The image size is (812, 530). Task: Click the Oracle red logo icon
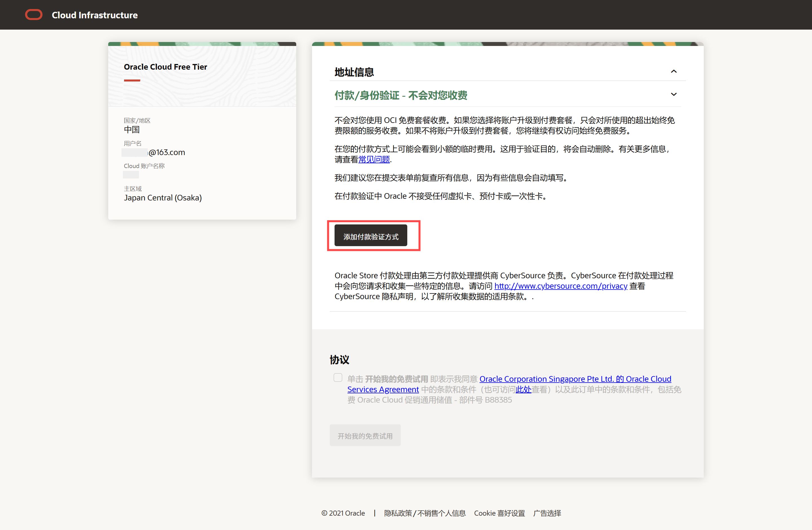(x=34, y=15)
